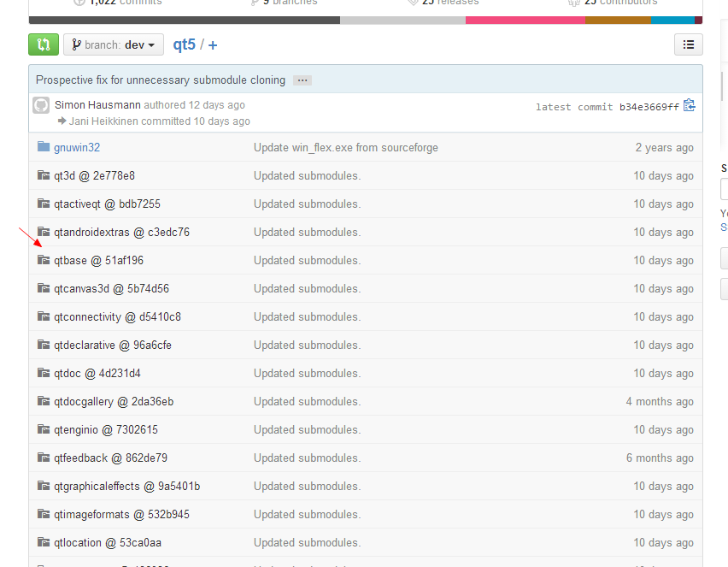Open the qt5 repository root link
Screen dimensions: 728x567
(185, 44)
